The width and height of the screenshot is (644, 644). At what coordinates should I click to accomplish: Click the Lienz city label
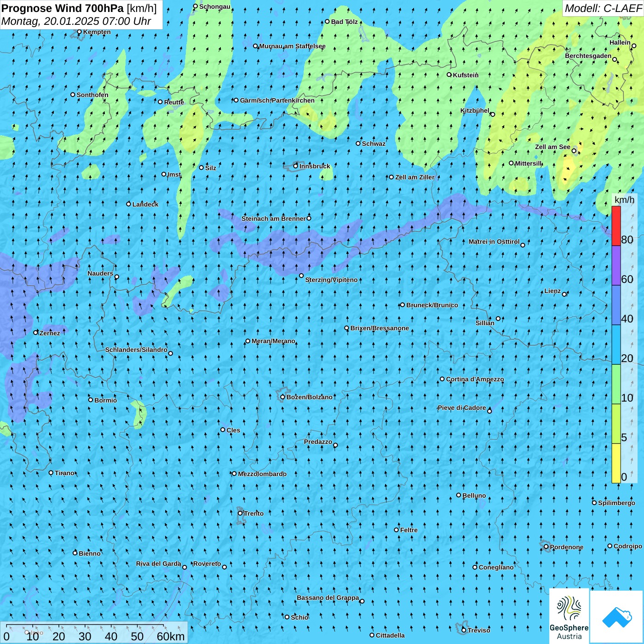click(x=552, y=291)
